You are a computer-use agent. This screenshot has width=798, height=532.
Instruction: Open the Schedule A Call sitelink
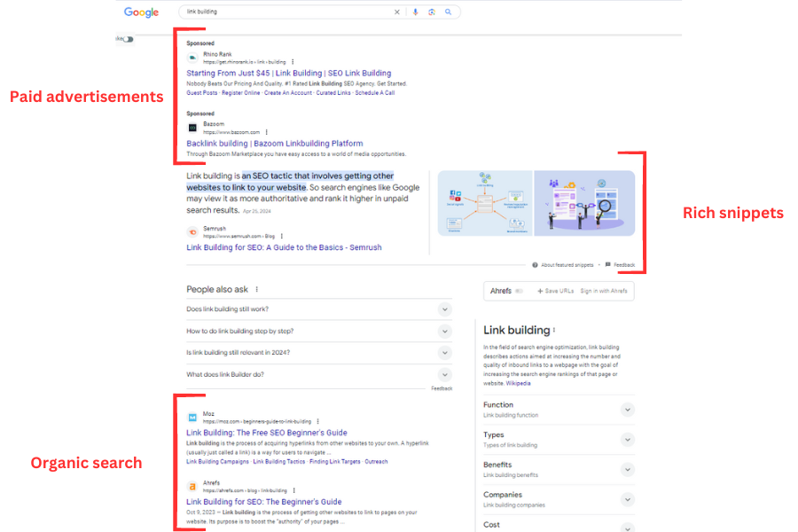[x=374, y=92]
